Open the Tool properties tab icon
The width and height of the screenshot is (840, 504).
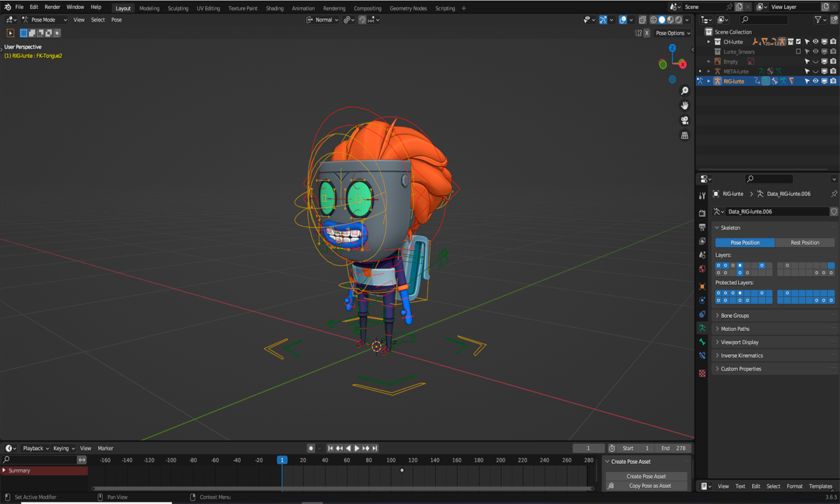point(702,195)
